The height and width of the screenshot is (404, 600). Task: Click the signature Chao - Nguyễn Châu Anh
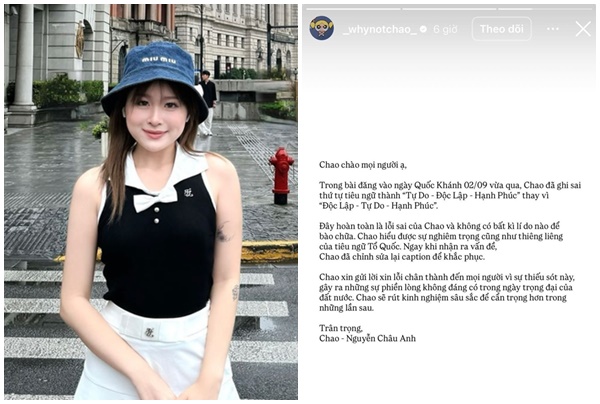tap(367, 338)
